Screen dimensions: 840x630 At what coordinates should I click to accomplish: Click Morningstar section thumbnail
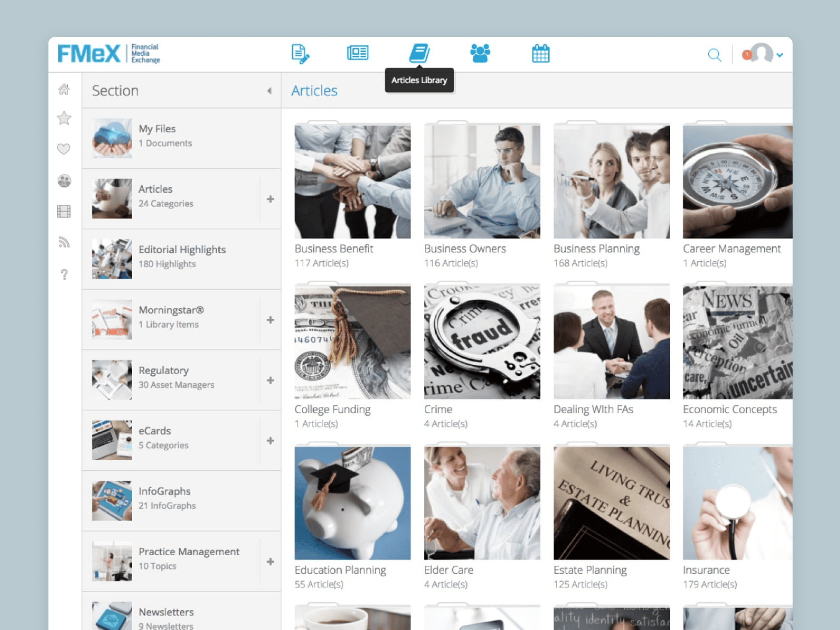tap(112, 319)
